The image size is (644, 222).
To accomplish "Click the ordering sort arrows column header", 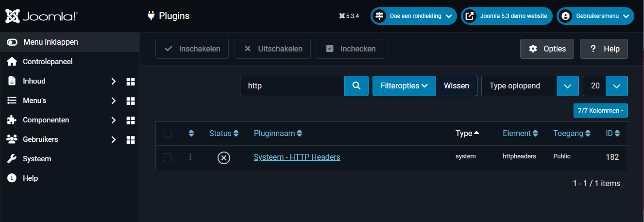I will point(191,134).
